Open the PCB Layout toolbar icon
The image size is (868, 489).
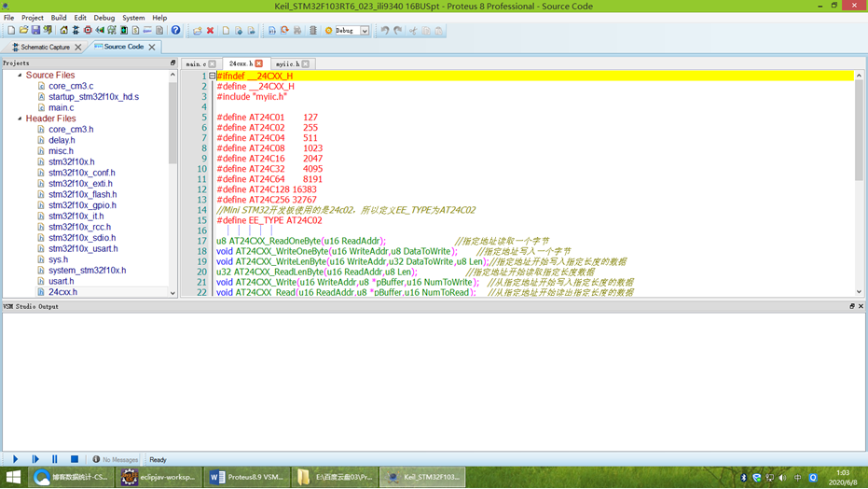tap(88, 31)
